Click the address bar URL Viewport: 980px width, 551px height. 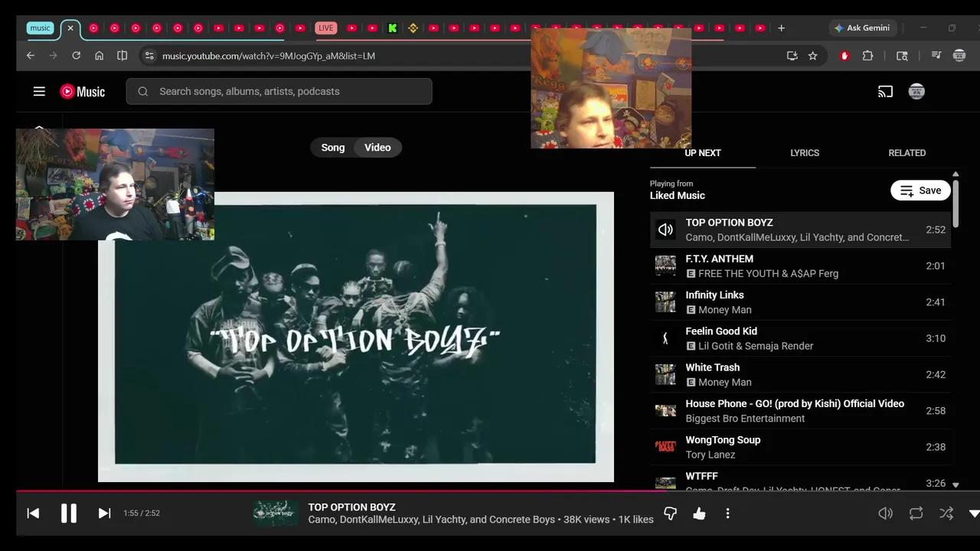click(269, 56)
